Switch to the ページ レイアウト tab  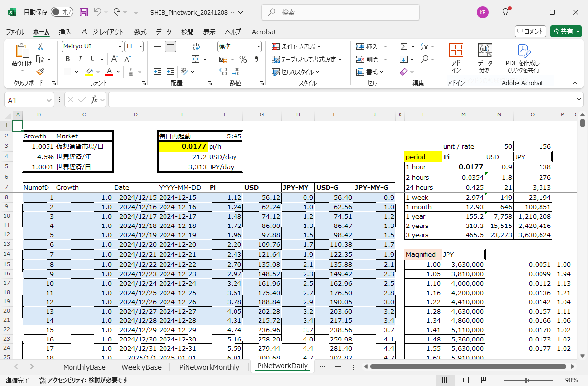(102, 32)
